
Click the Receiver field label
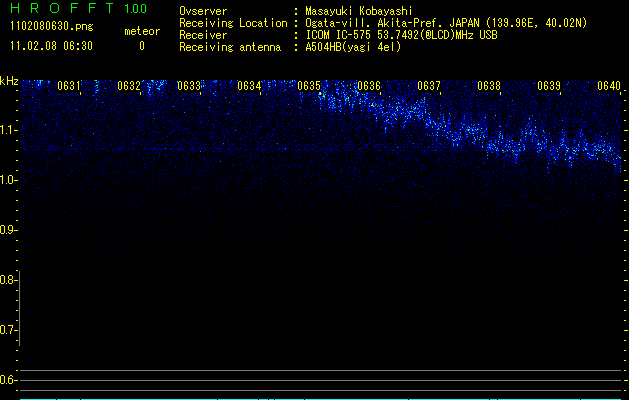click(x=203, y=35)
